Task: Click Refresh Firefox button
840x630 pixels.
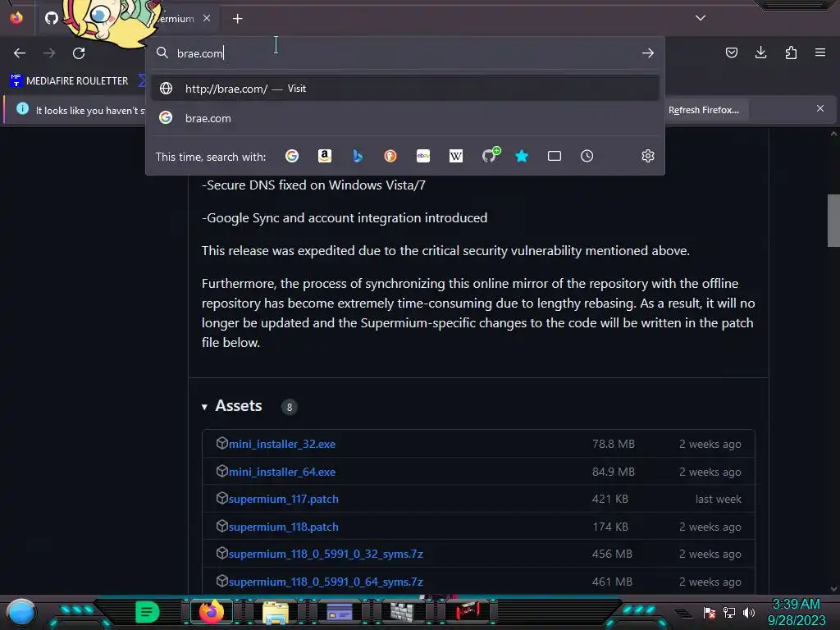Action: point(703,110)
